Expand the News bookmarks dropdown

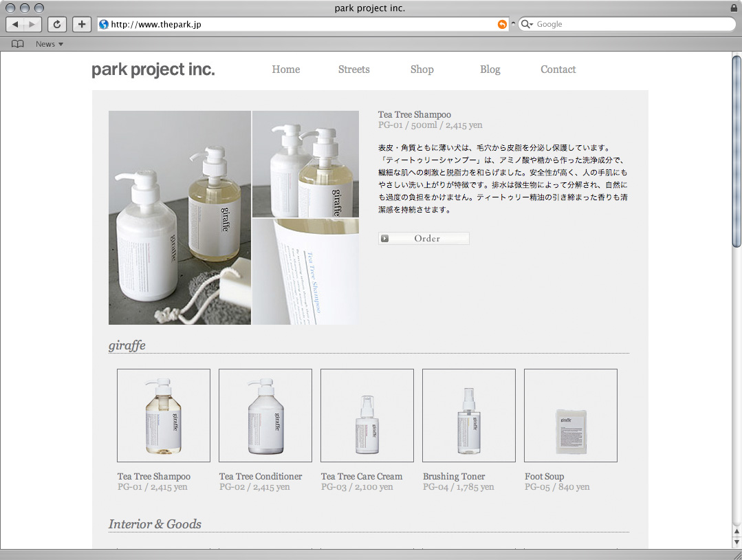[x=50, y=44]
